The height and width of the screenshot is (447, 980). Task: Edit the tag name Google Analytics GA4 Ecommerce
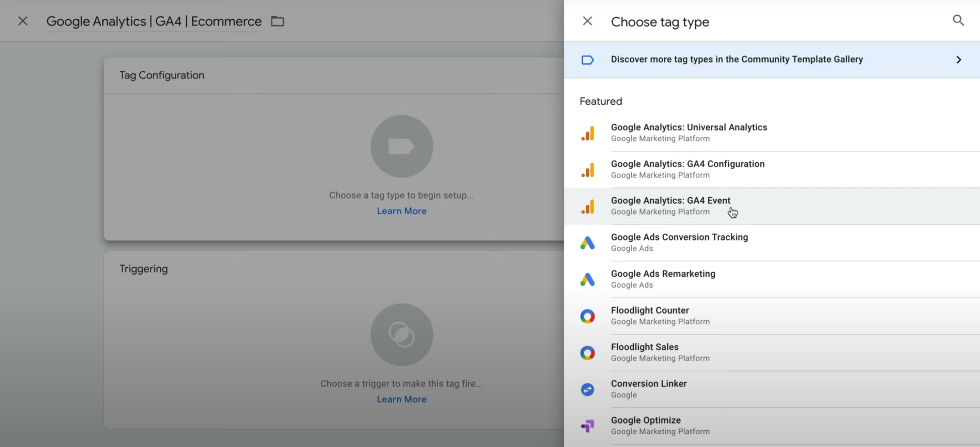click(x=154, y=21)
